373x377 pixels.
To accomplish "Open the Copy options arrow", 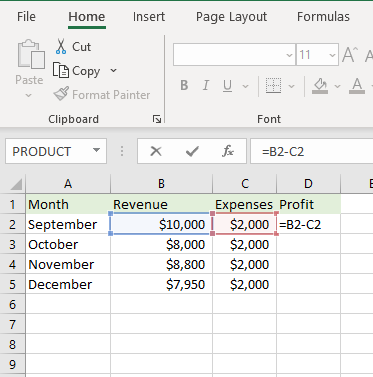I will pos(113,70).
